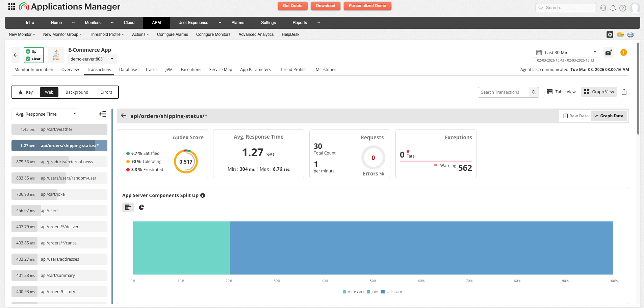Open the APM main tab
The width and height of the screenshot is (644, 308).
pos(156,23)
